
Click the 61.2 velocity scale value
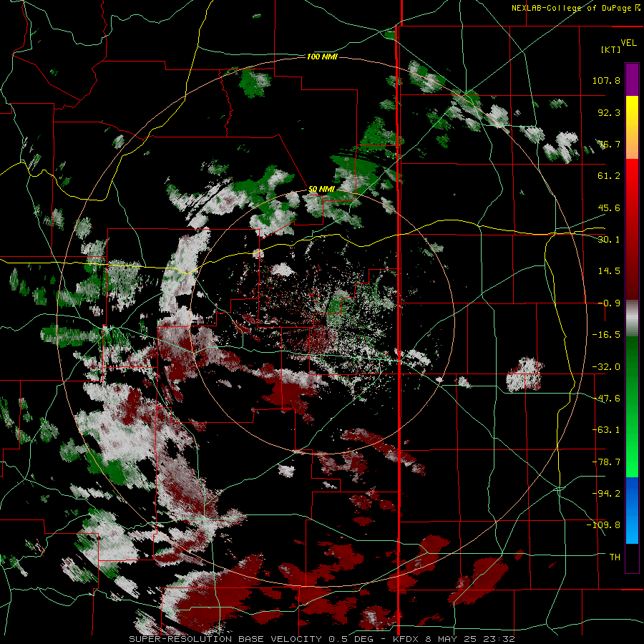609,176
